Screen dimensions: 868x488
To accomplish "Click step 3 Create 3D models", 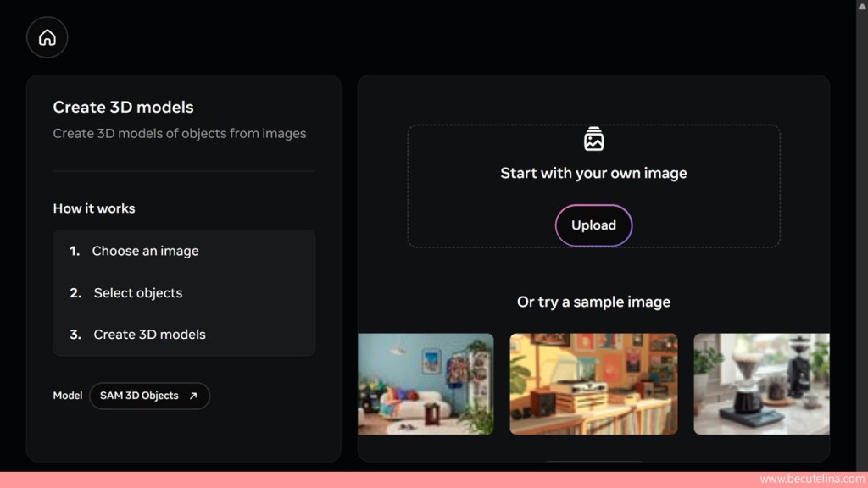I will (149, 335).
